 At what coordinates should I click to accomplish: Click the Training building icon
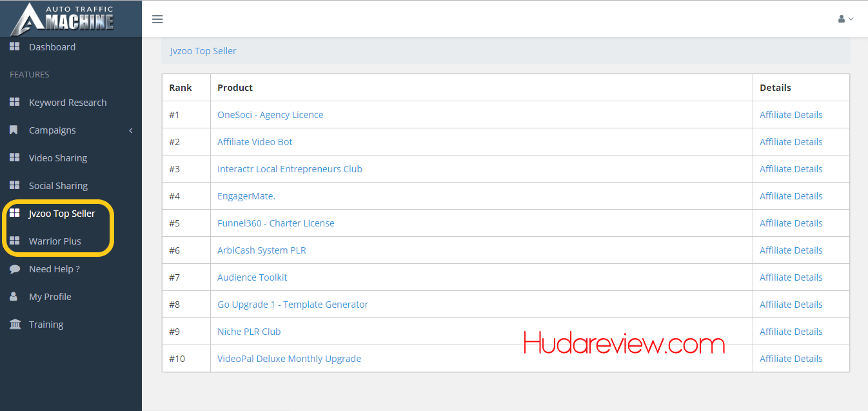click(14, 325)
